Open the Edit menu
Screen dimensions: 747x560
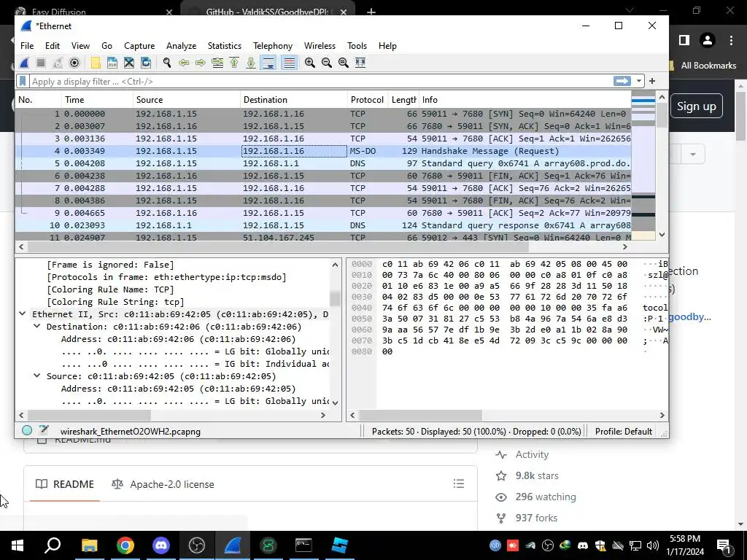[x=53, y=46]
